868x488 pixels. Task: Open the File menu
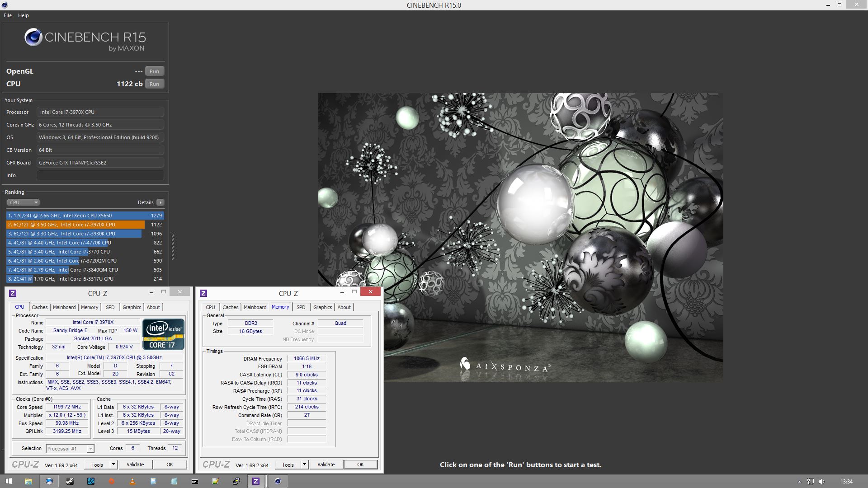(8, 15)
